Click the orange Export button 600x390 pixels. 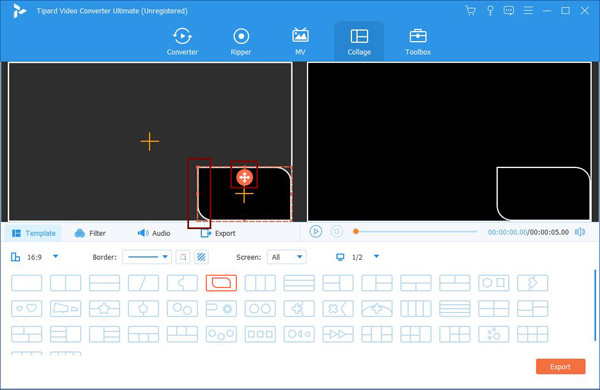561,366
